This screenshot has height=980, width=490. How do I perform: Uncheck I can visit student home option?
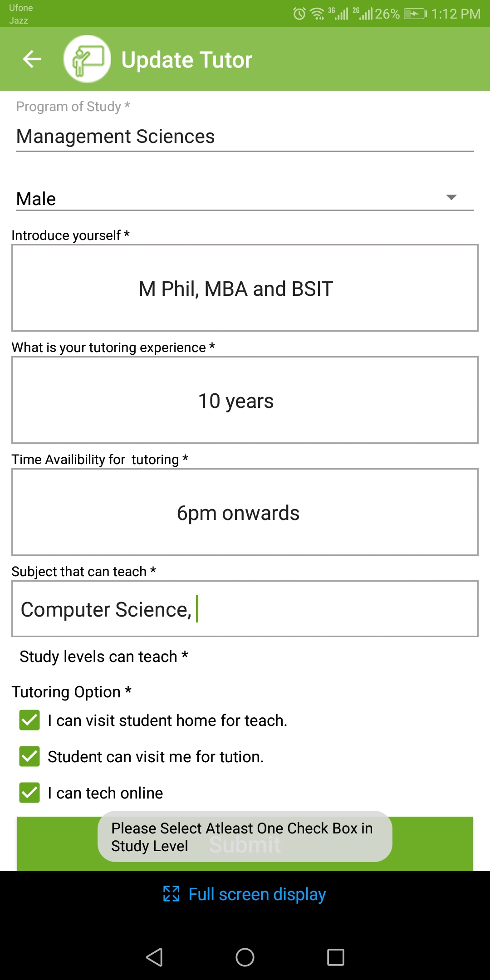(x=29, y=720)
